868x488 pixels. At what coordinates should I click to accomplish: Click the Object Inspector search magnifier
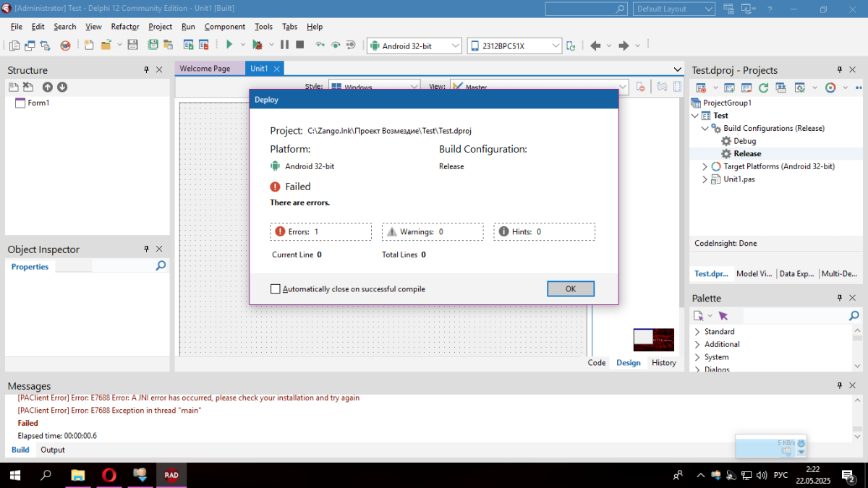coord(161,266)
